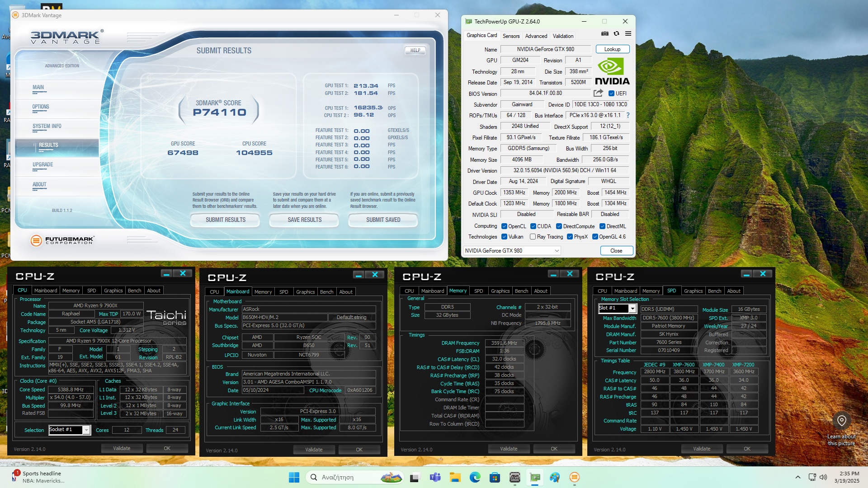Viewport: 868px width, 488px height.
Task: Toggle the OpenCL checkbox
Action: 504,226
